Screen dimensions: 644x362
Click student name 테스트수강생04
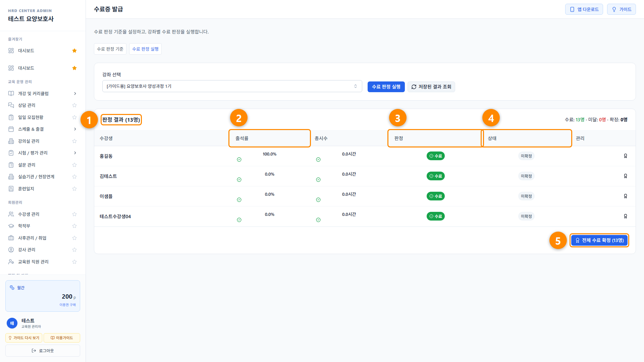[x=115, y=217]
